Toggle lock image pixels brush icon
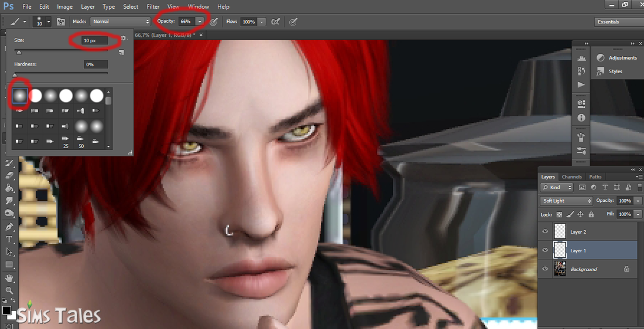The width and height of the screenshot is (644, 329). (x=570, y=214)
